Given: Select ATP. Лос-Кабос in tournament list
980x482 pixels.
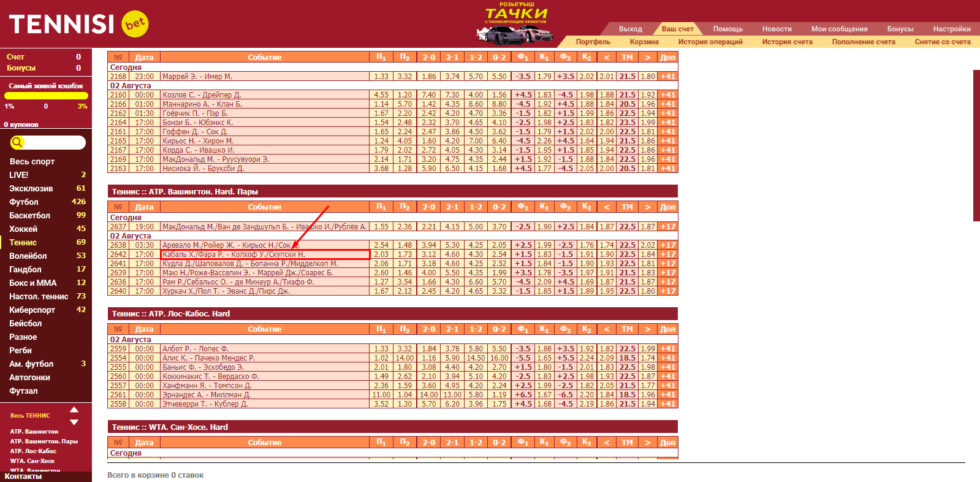Looking at the screenshot, I should pos(33,451).
